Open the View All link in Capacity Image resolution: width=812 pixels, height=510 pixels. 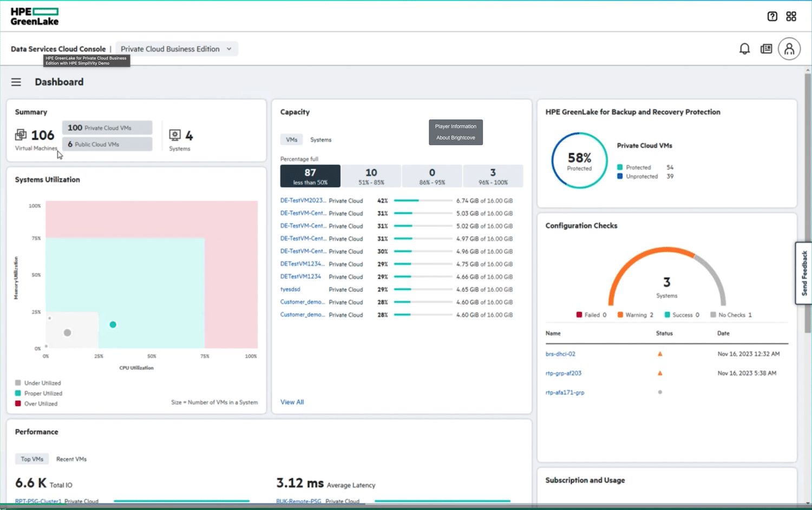[292, 402]
